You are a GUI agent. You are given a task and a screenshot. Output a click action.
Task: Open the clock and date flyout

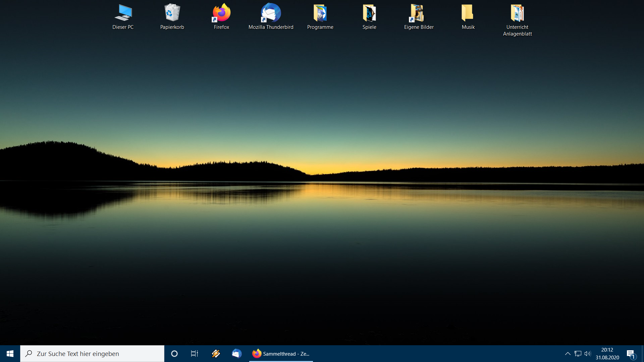click(x=607, y=354)
